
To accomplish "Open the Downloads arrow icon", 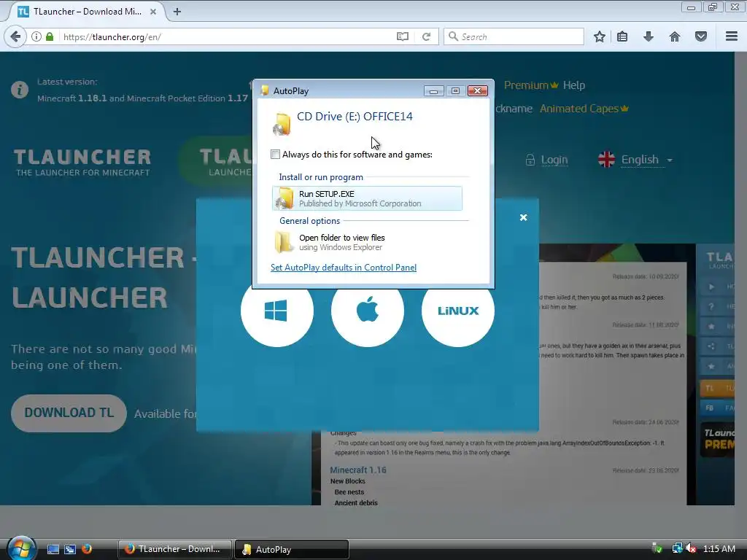I will [649, 36].
